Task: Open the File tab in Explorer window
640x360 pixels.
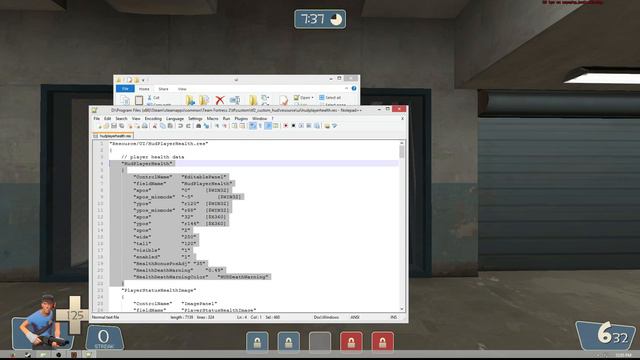Action: click(125, 89)
